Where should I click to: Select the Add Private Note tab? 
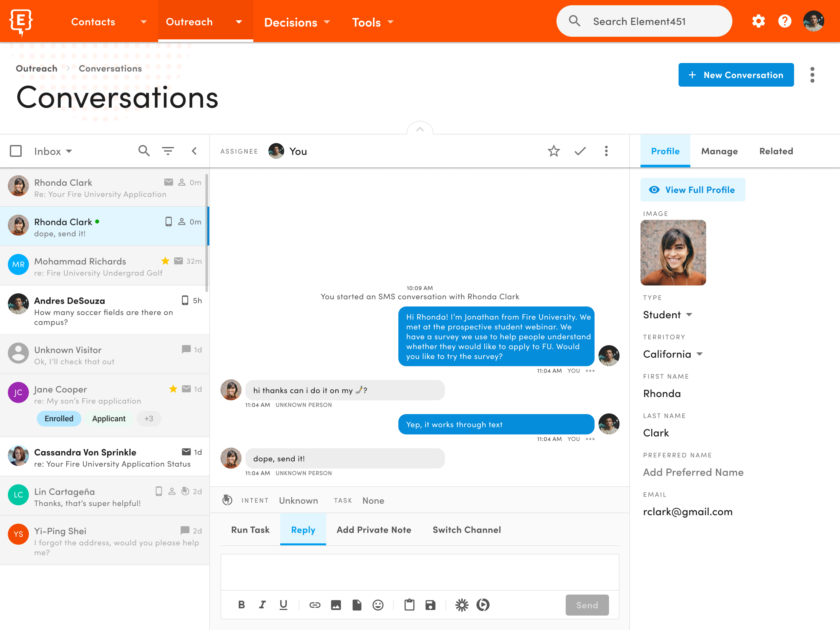pyautogui.click(x=374, y=530)
